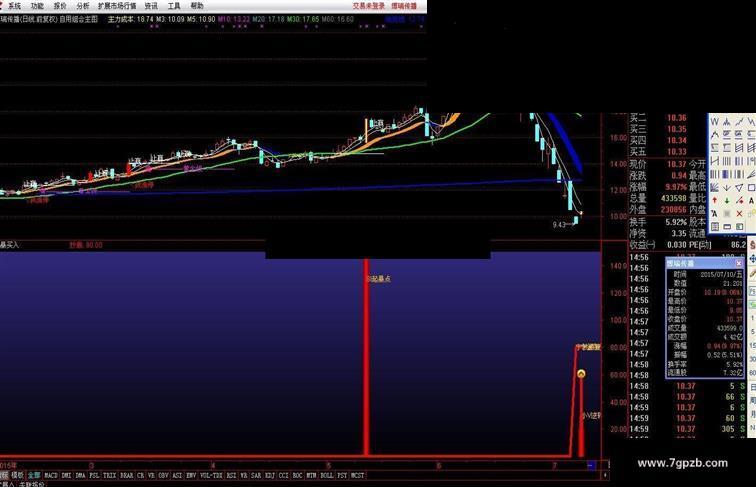This screenshot has width=756, height=487.
Task: Insert a green down-arrow marker
Action: pyautogui.click(x=727, y=200)
